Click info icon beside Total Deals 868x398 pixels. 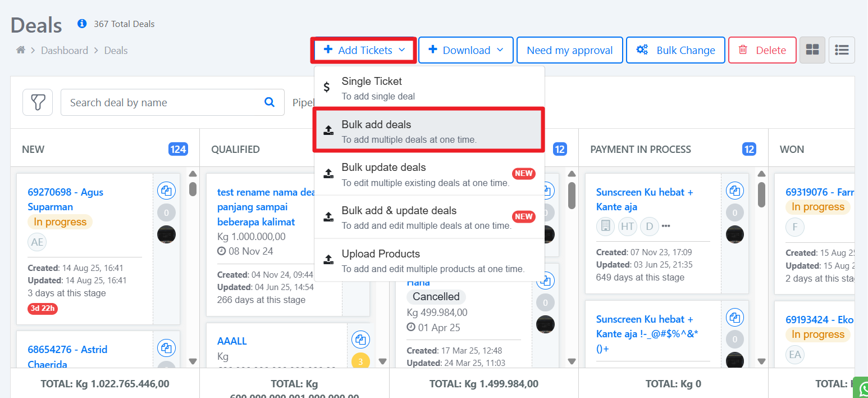82,24
